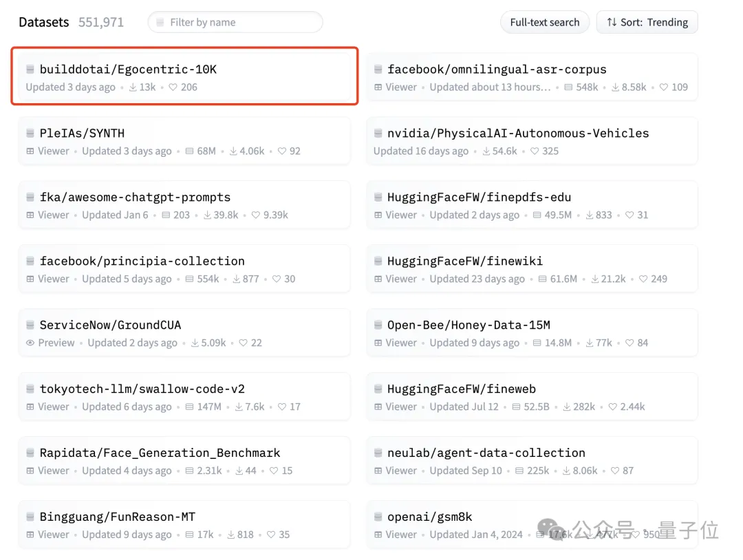The width and height of the screenshot is (743, 560).
Task: Click the Viewer label on HuggingFaceFW/fineweb
Action: [x=401, y=407]
